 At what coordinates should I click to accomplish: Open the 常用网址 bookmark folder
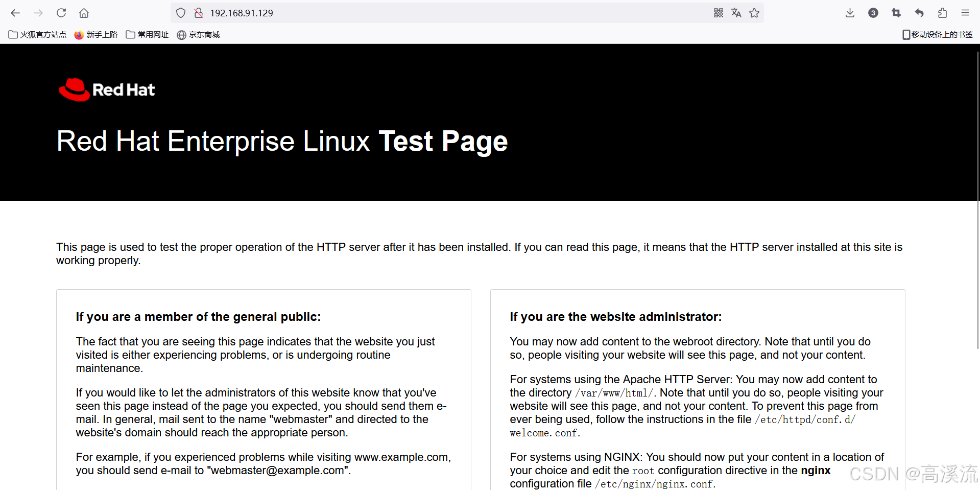click(147, 35)
